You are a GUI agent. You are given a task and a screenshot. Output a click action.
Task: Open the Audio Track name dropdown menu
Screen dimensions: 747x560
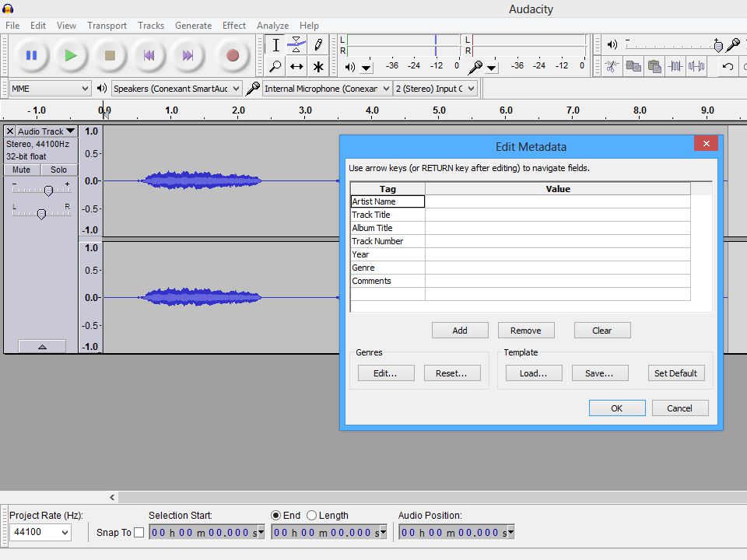[x=46, y=131]
